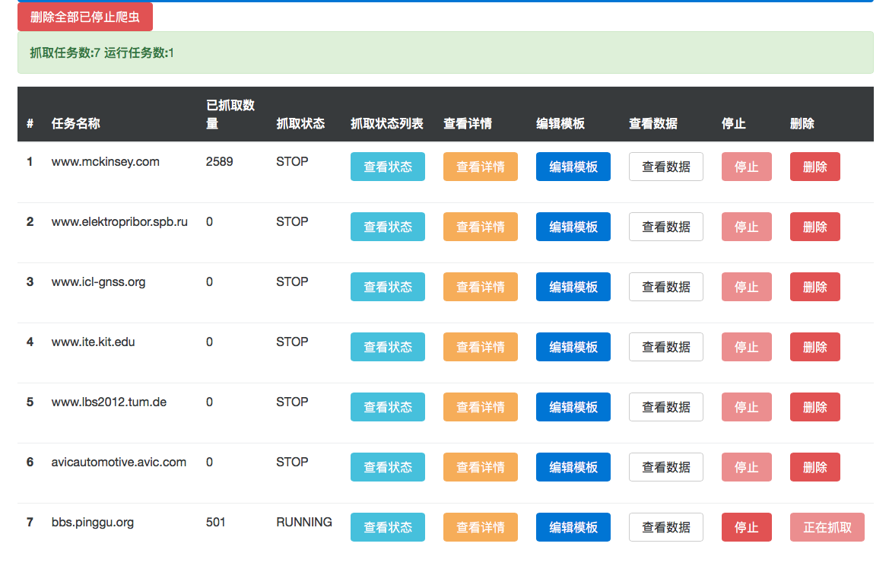View status of www.mckinsey.com task
Image resolution: width=889 pixels, height=588 pixels.
(x=387, y=166)
